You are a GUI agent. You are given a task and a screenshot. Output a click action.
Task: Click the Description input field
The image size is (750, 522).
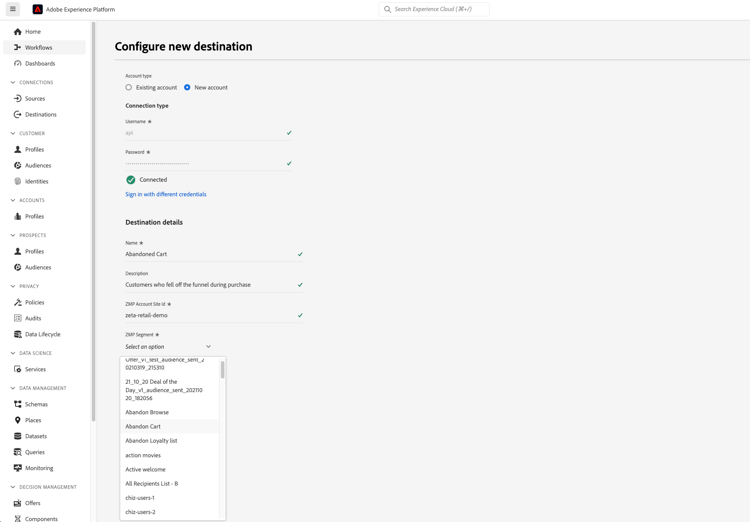pos(214,285)
